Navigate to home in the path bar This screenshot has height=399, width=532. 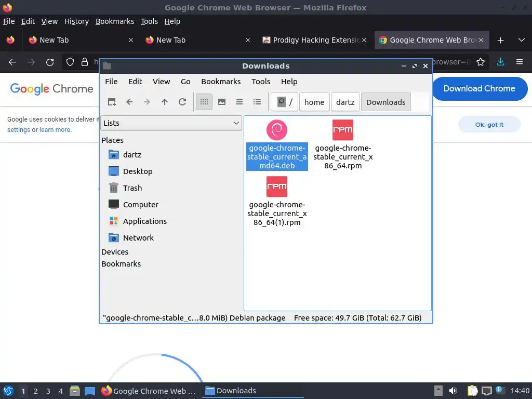(314, 102)
